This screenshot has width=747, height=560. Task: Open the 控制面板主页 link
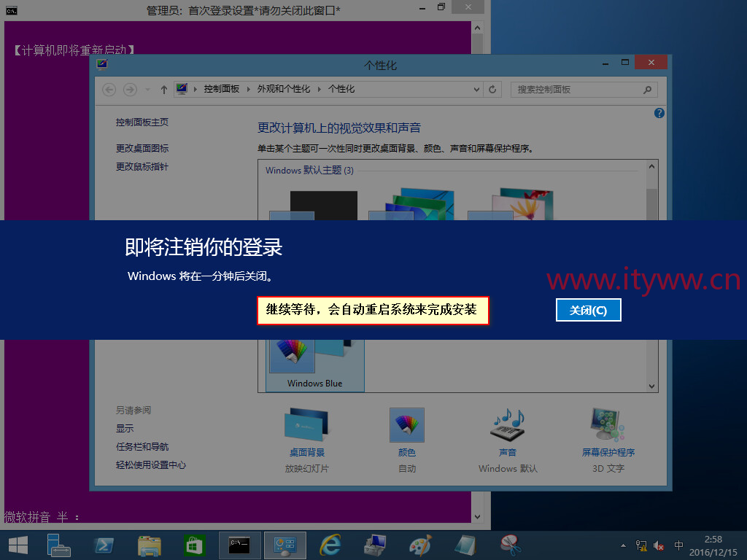click(142, 122)
